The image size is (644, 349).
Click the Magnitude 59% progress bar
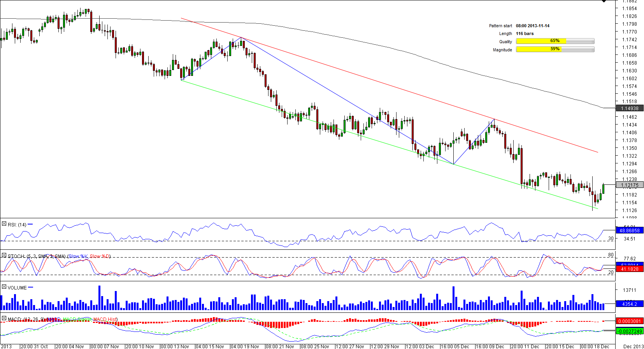[x=555, y=49]
